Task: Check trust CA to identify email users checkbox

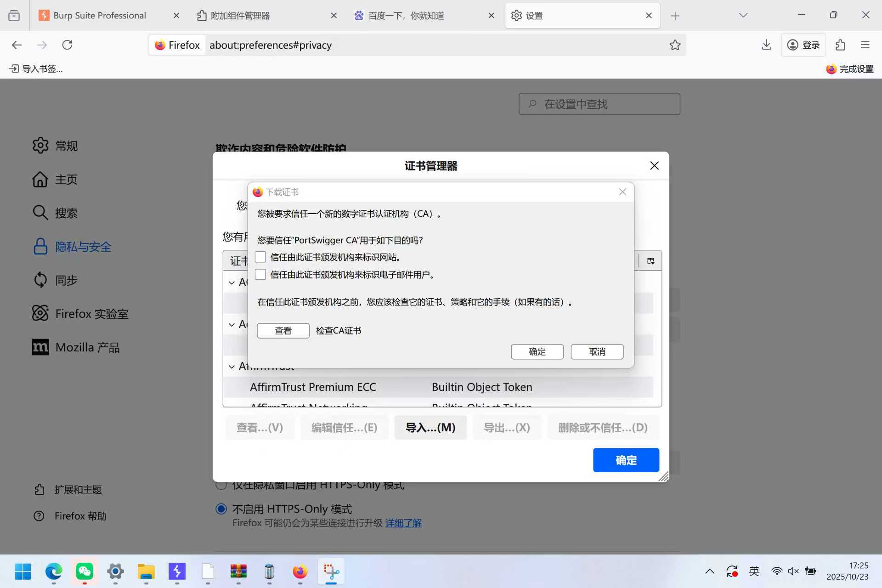Action: pos(260,274)
